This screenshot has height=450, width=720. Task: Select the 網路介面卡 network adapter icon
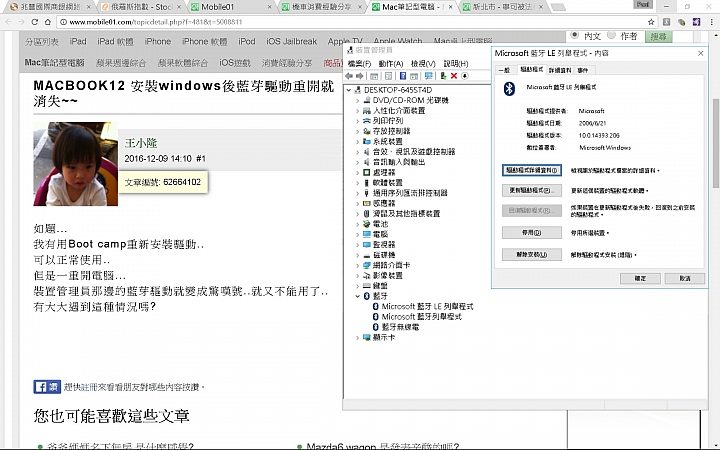click(366, 265)
